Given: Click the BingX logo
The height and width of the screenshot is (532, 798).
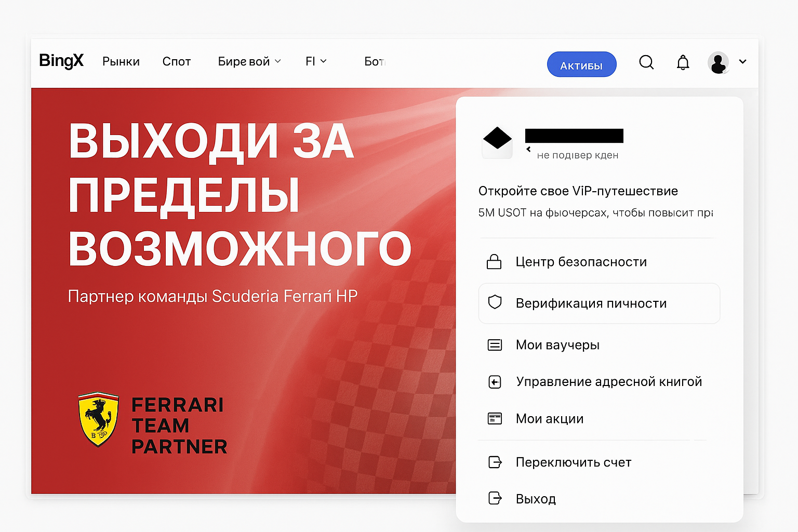Looking at the screenshot, I should [x=61, y=61].
